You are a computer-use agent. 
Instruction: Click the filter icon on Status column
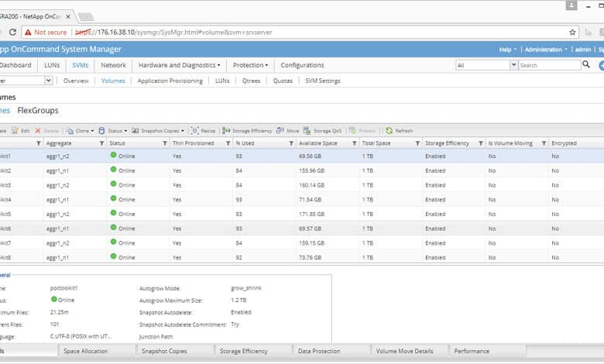click(x=165, y=143)
